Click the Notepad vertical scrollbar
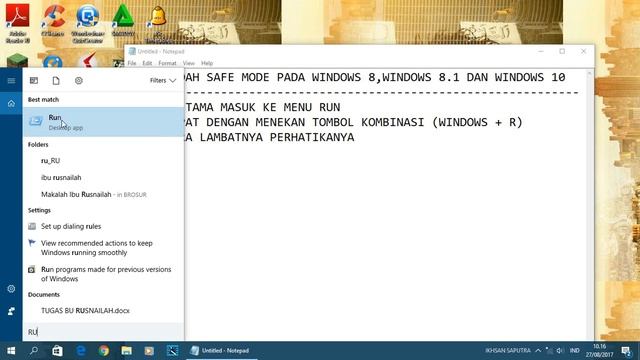Screen dimensions: 640x360 (x=589, y=204)
